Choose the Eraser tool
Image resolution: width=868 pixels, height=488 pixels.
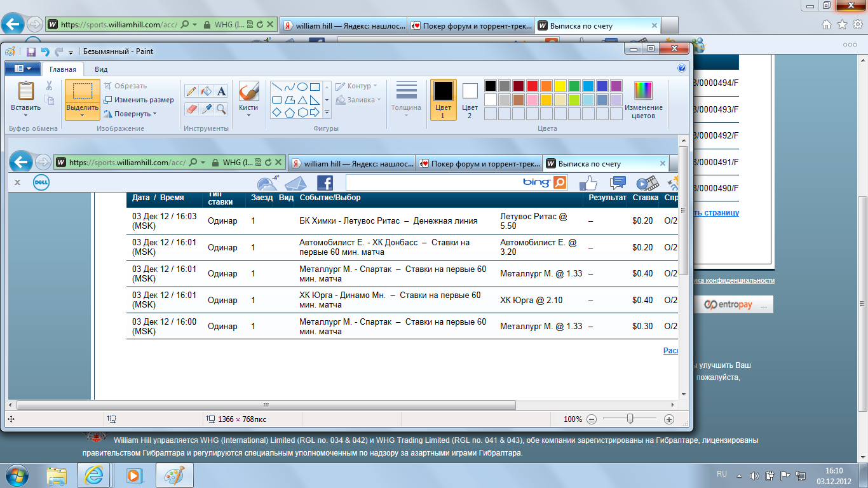tap(192, 109)
